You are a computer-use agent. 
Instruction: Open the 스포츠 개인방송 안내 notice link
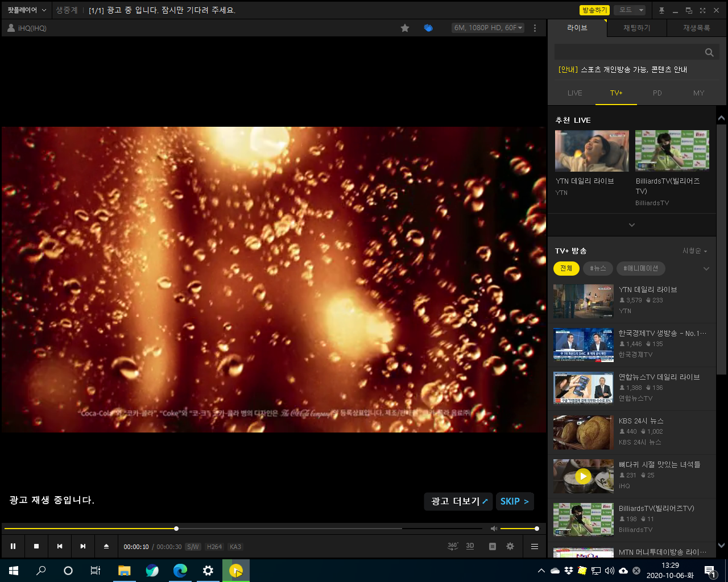623,69
